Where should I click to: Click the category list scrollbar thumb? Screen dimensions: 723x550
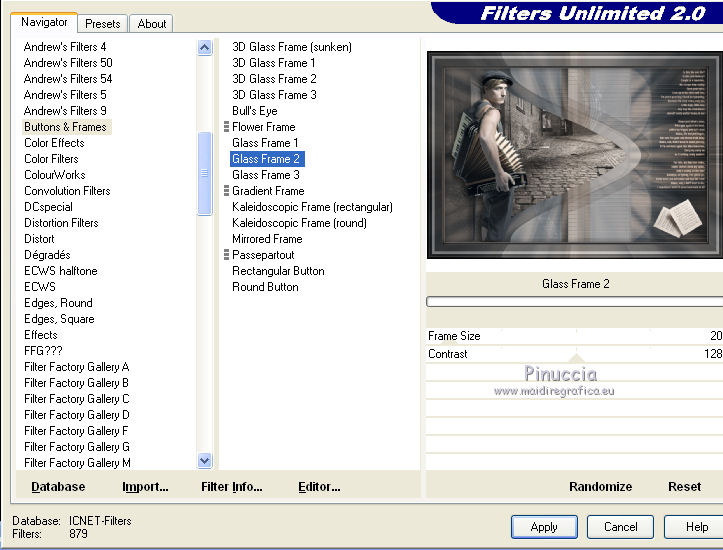coord(205,173)
